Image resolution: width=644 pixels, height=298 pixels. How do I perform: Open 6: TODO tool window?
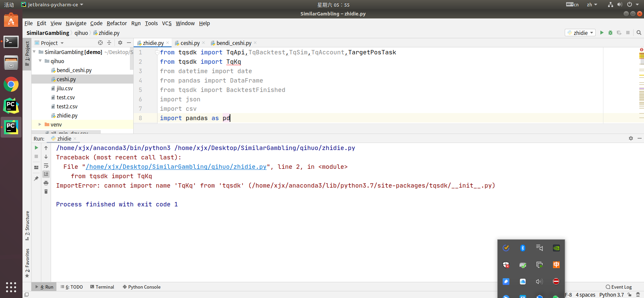[x=72, y=287]
